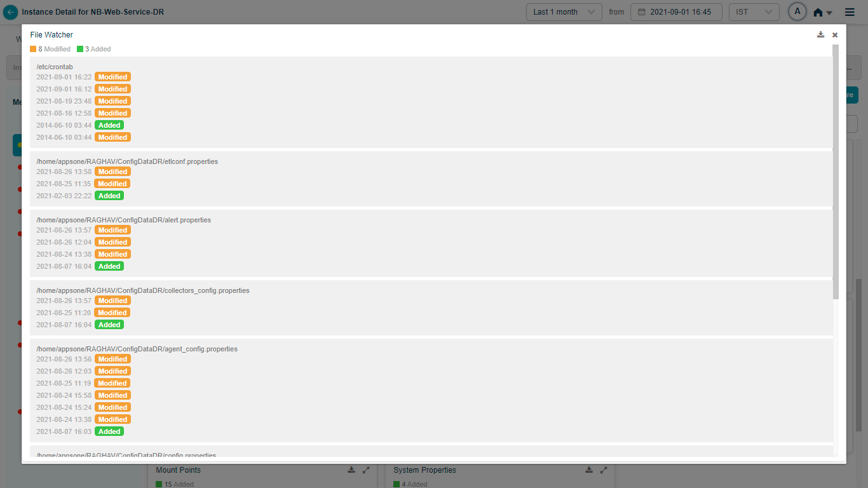Click the File Watcher popup scrollbar
The height and width of the screenshot is (488, 868).
tap(836, 172)
